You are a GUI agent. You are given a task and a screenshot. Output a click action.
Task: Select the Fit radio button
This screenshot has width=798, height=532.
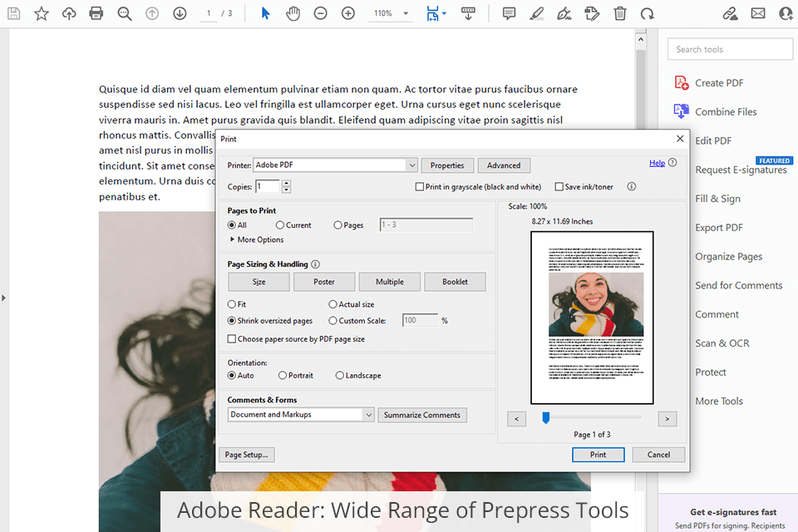[232, 304]
